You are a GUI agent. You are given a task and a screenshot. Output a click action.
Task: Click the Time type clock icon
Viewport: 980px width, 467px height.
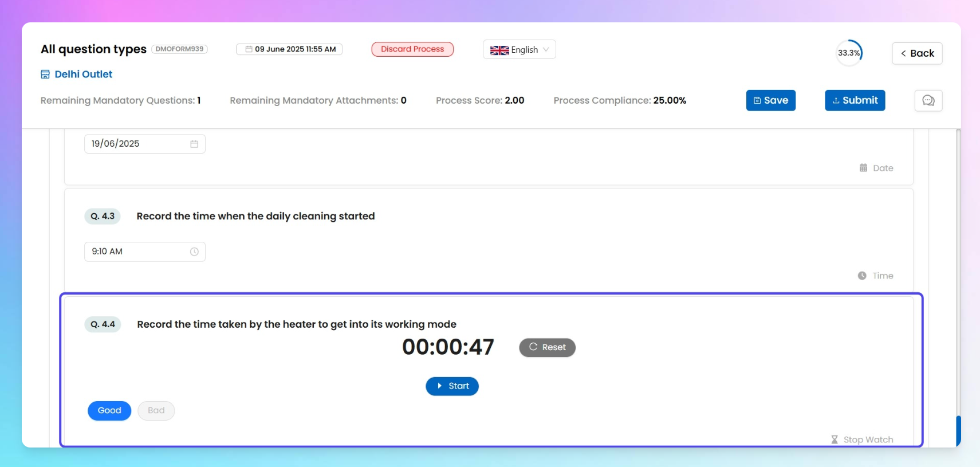(x=862, y=276)
